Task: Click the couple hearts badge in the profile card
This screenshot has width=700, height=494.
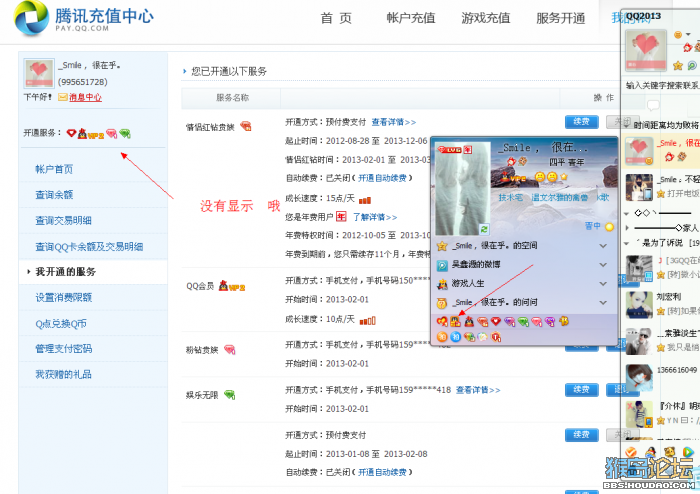Action: coord(442,321)
